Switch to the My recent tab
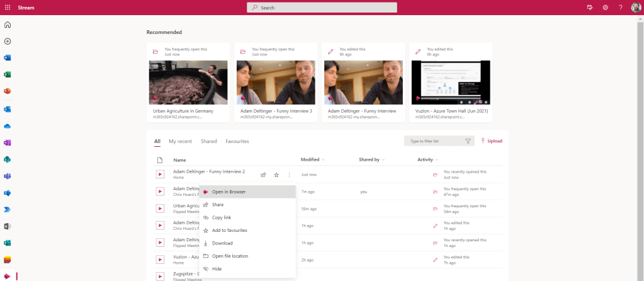This screenshot has height=281, width=644. click(180, 141)
